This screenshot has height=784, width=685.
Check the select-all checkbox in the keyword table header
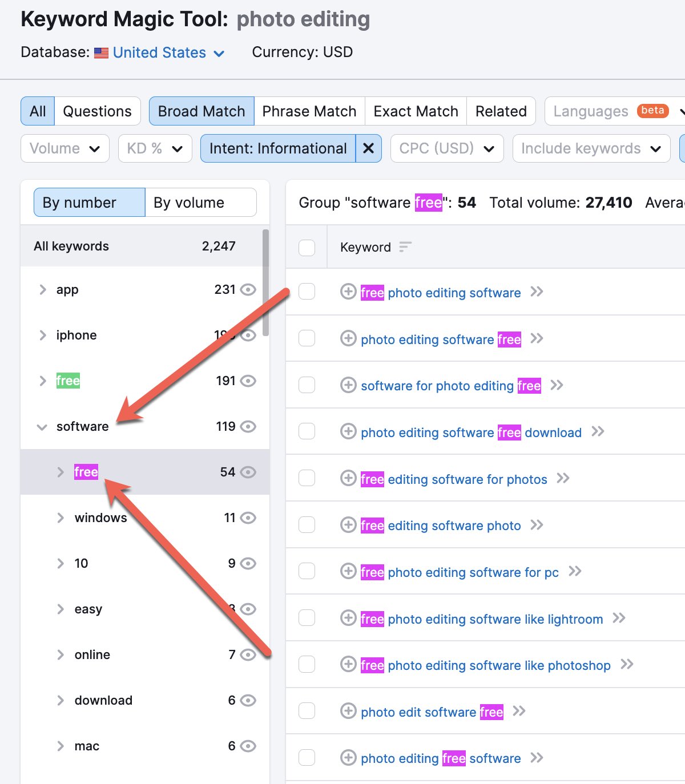click(x=307, y=247)
